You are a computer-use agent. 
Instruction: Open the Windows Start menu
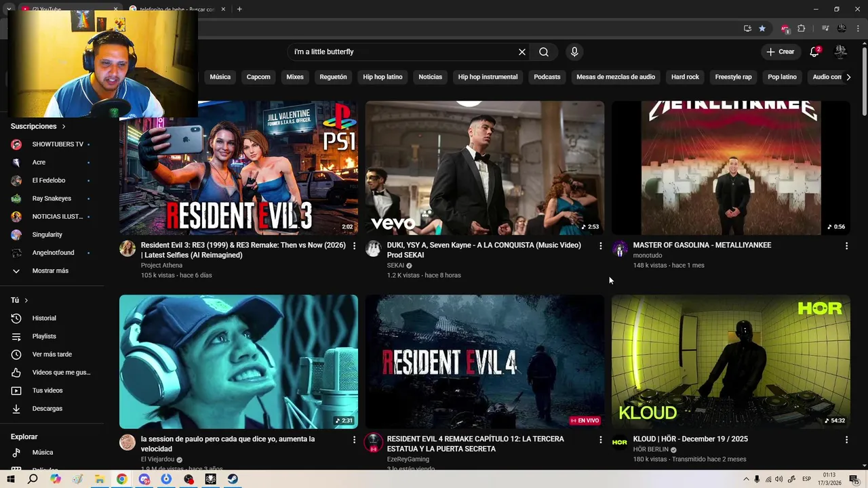pos(10,479)
